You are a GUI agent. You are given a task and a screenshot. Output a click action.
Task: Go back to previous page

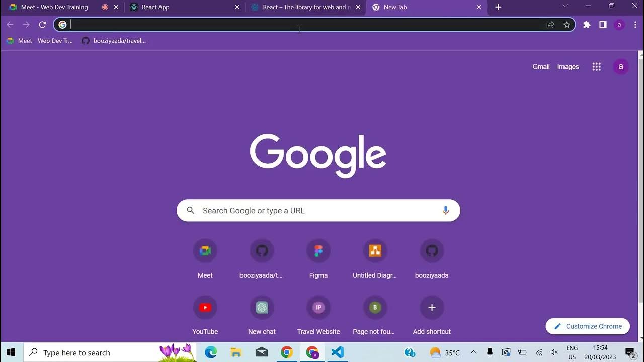[x=10, y=25]
